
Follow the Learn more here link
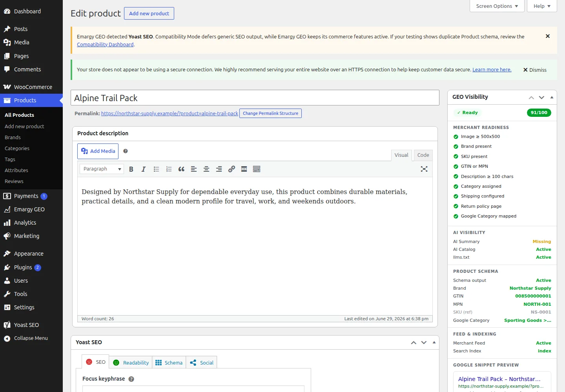(492, 70)
